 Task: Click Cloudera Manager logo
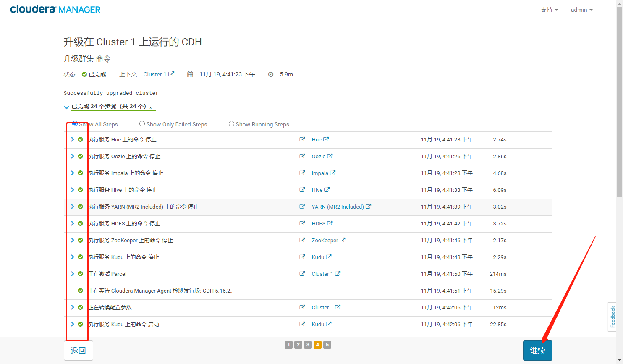click(x=55, y=9)
